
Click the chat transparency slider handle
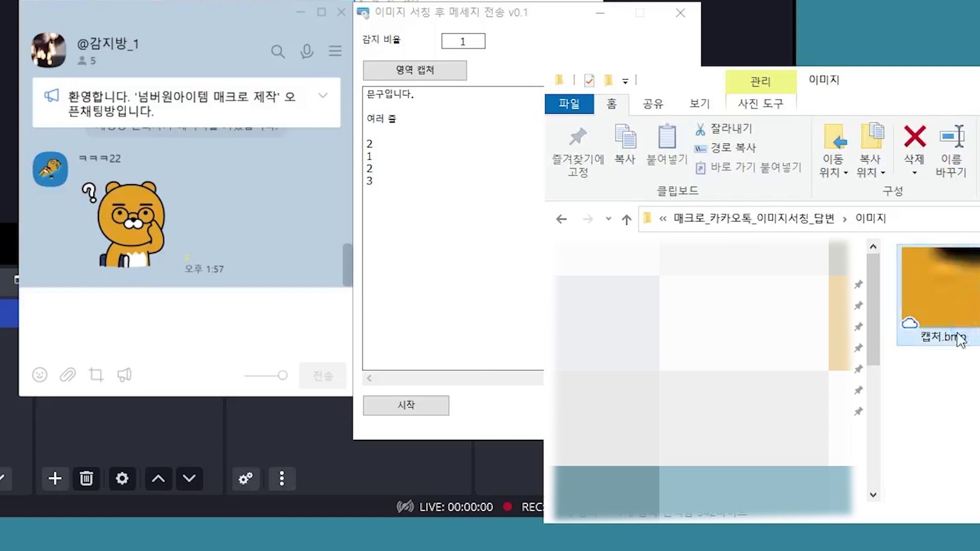click(x=283, y=375)
